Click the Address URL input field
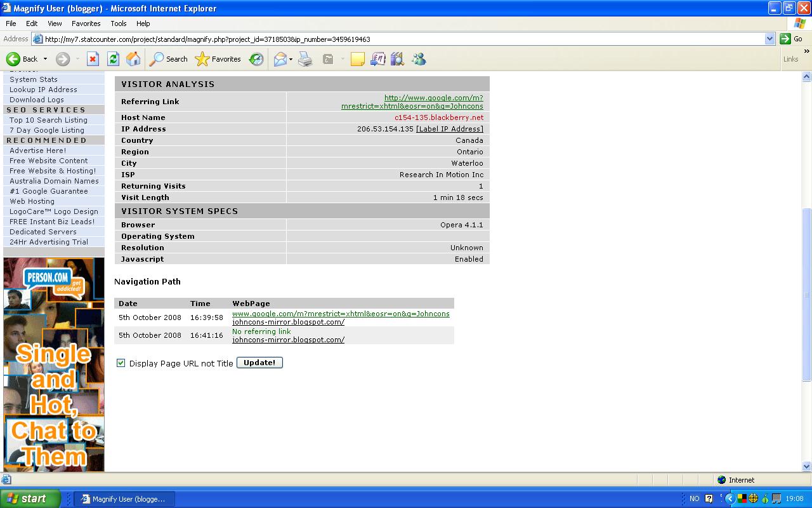 point(403,39)
